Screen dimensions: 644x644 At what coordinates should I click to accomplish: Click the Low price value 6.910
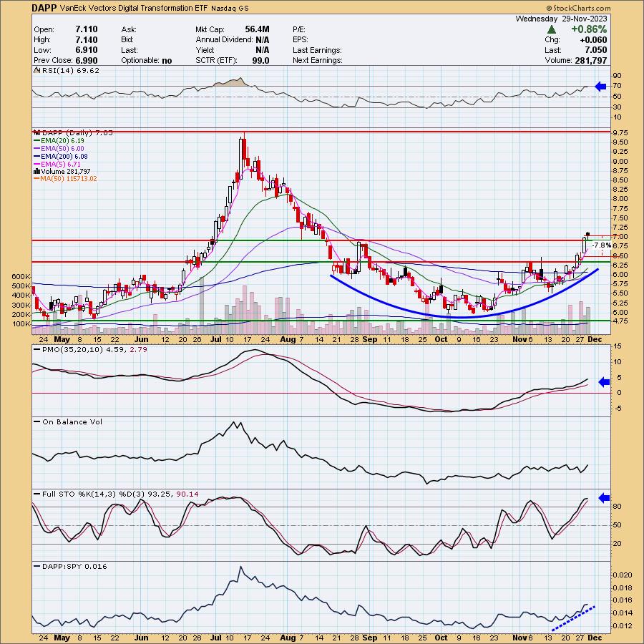coord(87,50)
